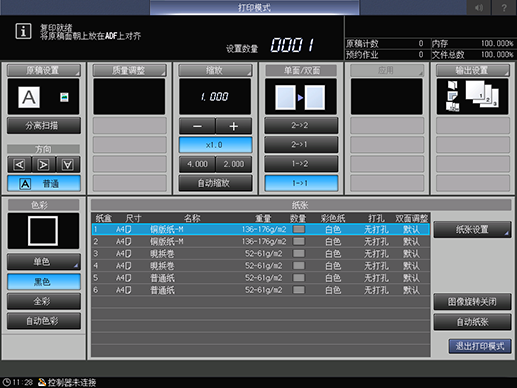Click 重量 weight column header
The image size is (517, 388).
point(263,218)
